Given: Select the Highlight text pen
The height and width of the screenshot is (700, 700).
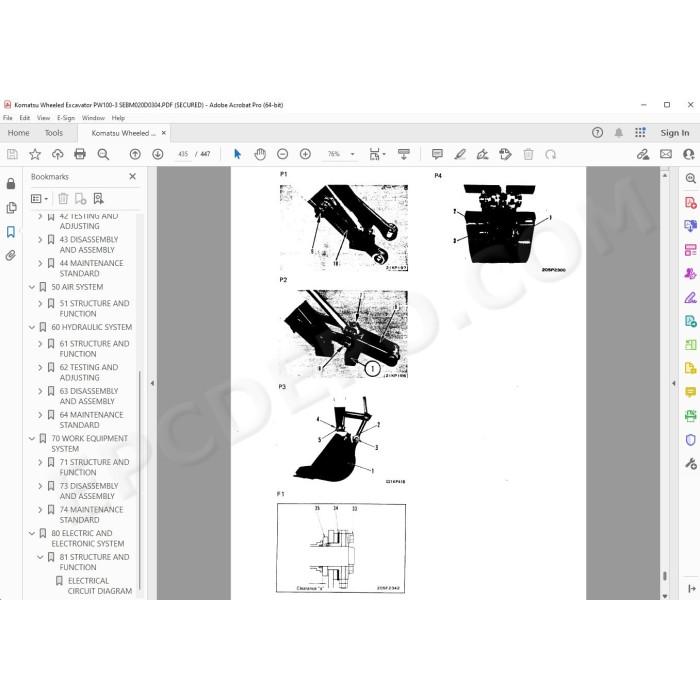Looking at the screenshot, I should coord(460,154).
